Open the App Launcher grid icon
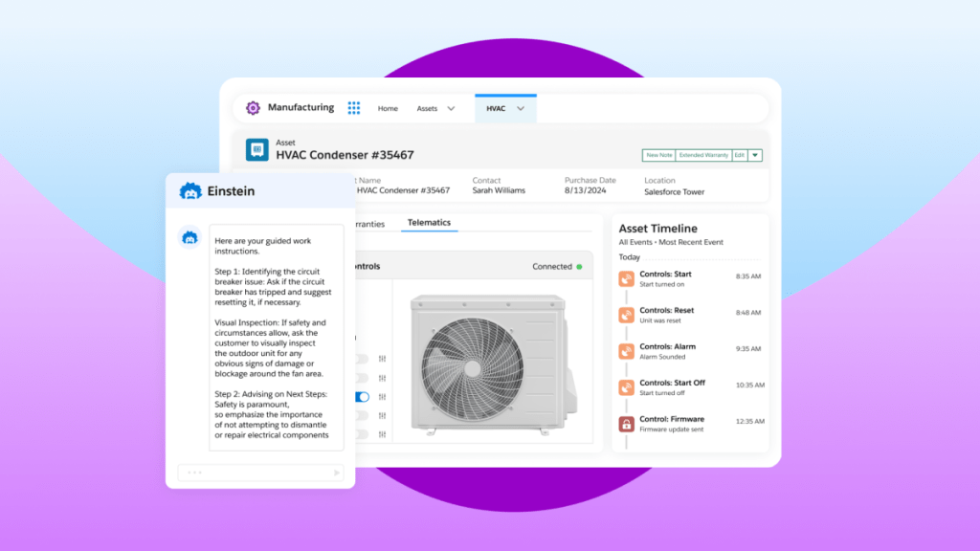The height and width of the screenshot is (551, 980). pyautogui.click(x=353, y=107)
